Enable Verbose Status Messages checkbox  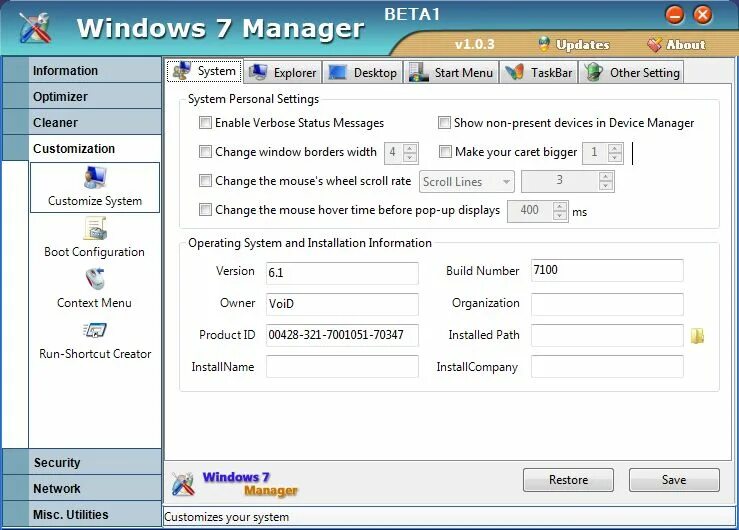(205, 123)
